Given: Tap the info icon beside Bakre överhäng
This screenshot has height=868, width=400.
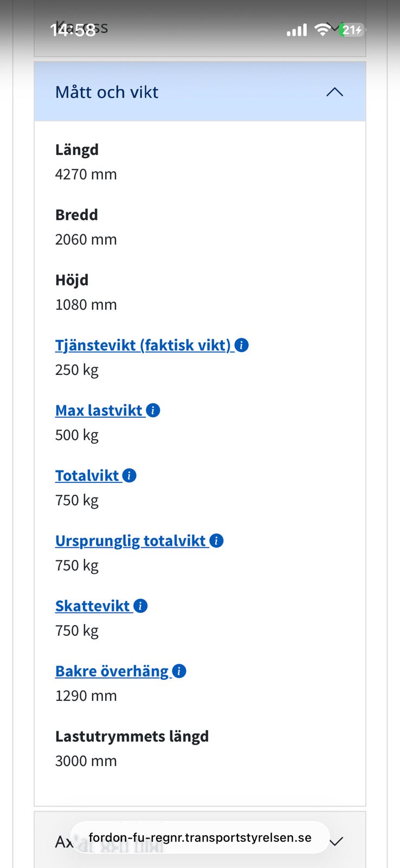Looking at the screenshot, I should click(179, 671).
